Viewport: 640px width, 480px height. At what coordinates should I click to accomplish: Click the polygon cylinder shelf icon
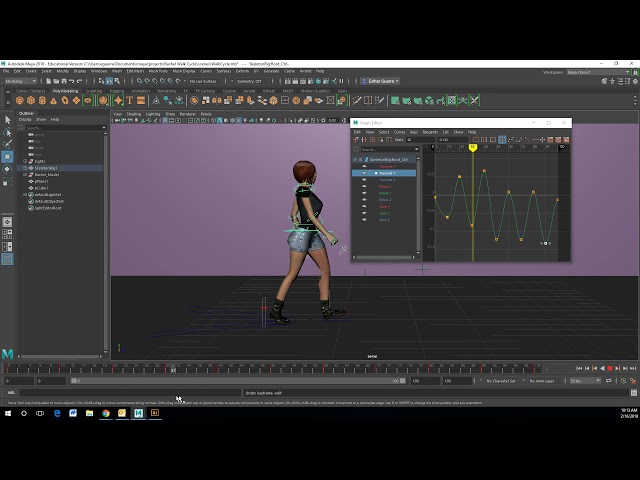coord(42,100)
